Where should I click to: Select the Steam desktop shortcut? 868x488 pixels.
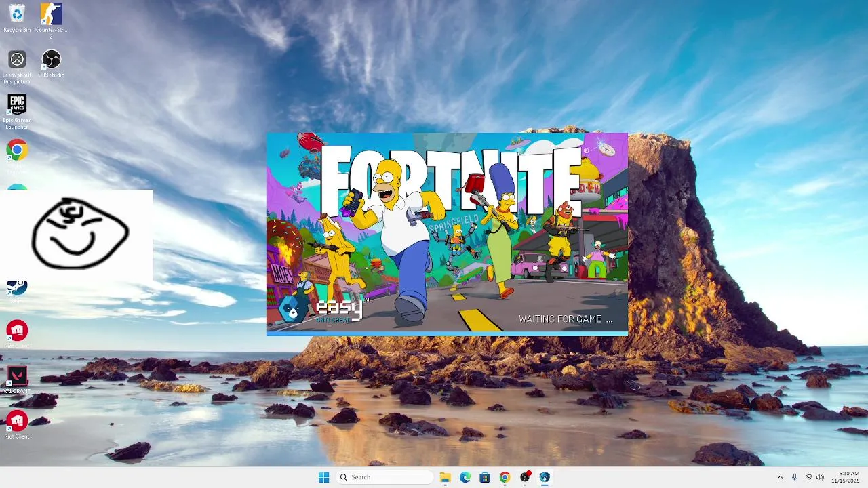[17, 287]
